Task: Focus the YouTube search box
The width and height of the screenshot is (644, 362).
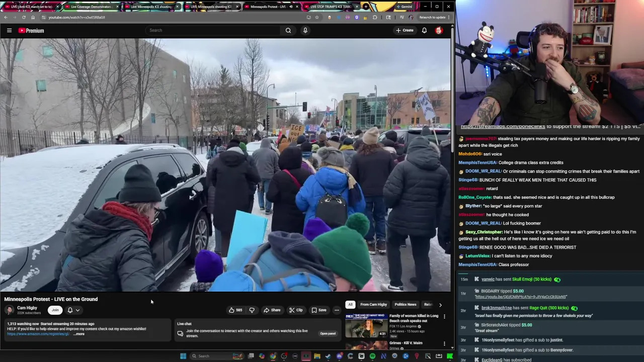Action: pos(213,30)
